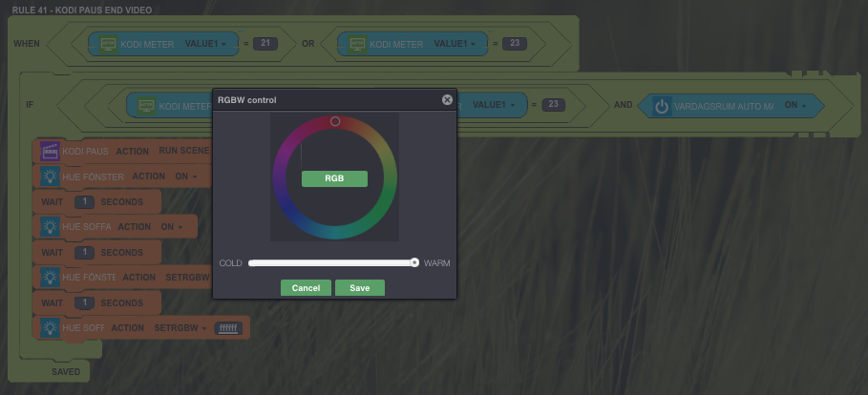Screen dimensions: 868x395
Task: Open the Hue Fonster ON action dropdown
Action: coord(185,177)
